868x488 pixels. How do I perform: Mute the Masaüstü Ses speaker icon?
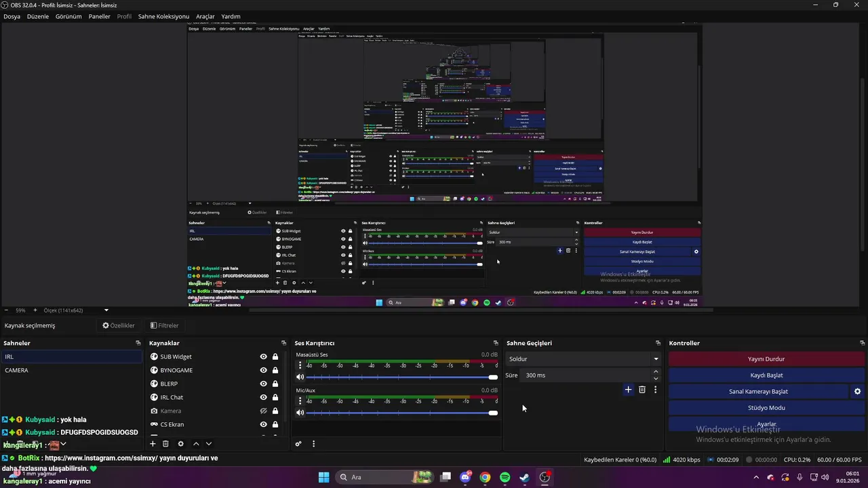[300, 377]
